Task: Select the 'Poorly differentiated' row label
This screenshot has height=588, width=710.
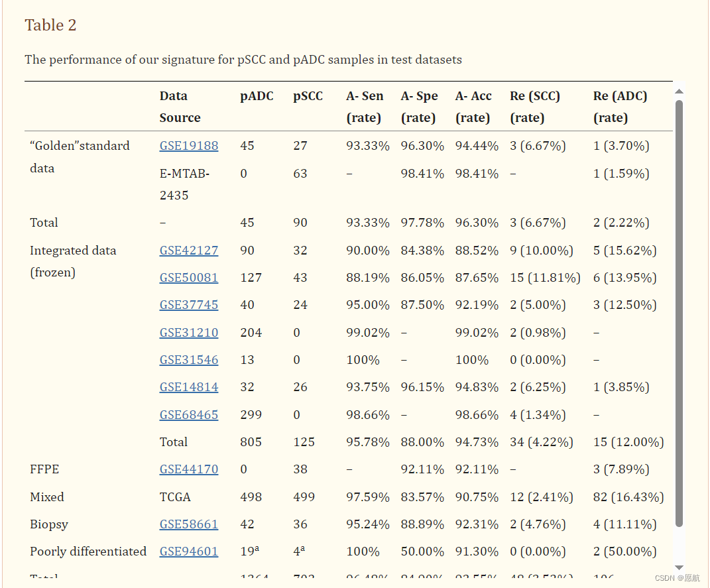Action: point(88,552)
